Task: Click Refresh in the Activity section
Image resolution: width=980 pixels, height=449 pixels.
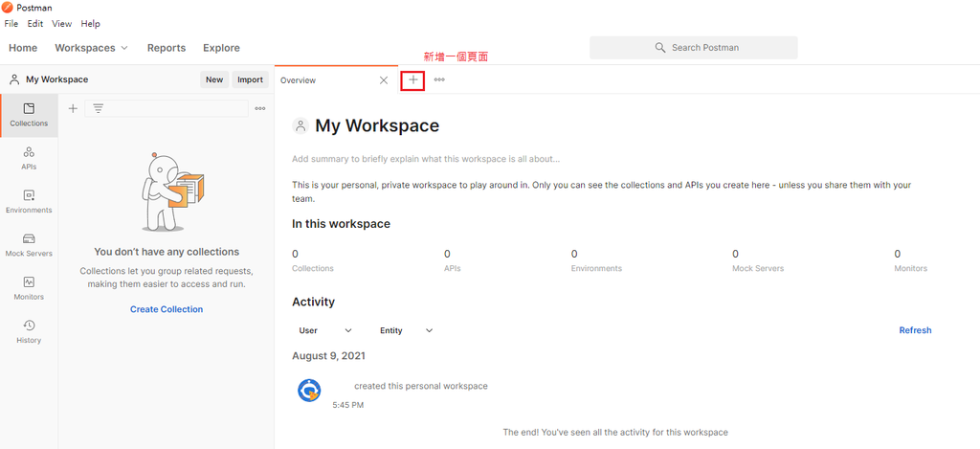Action: pos(915,330)
